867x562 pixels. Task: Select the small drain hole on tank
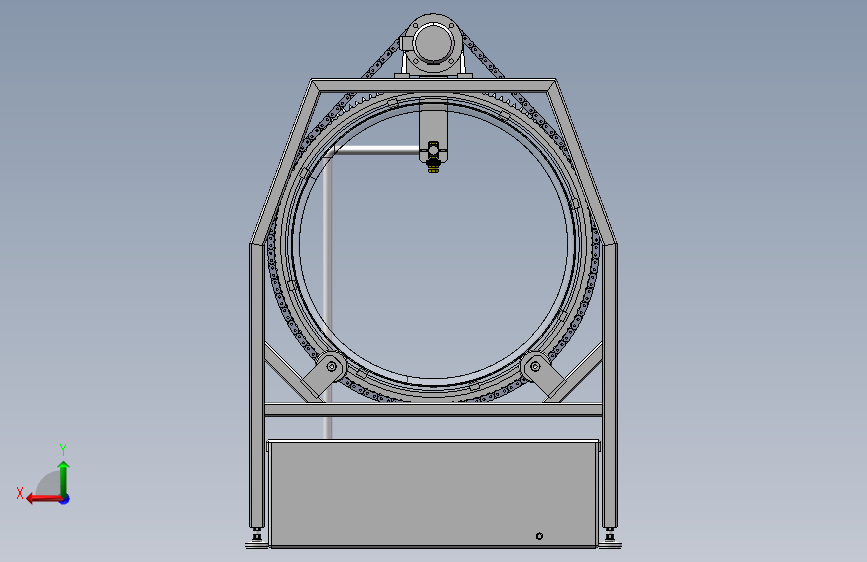[x=540, y=536]
